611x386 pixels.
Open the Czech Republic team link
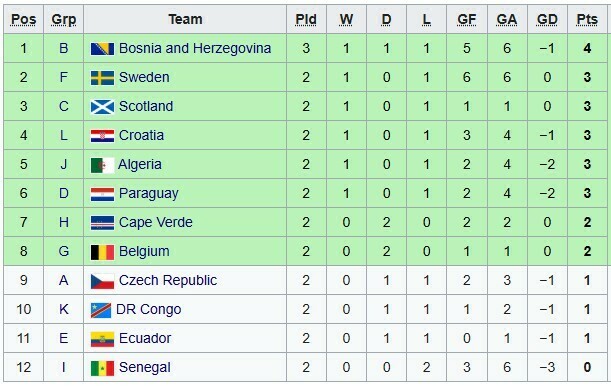coord(168,280)
